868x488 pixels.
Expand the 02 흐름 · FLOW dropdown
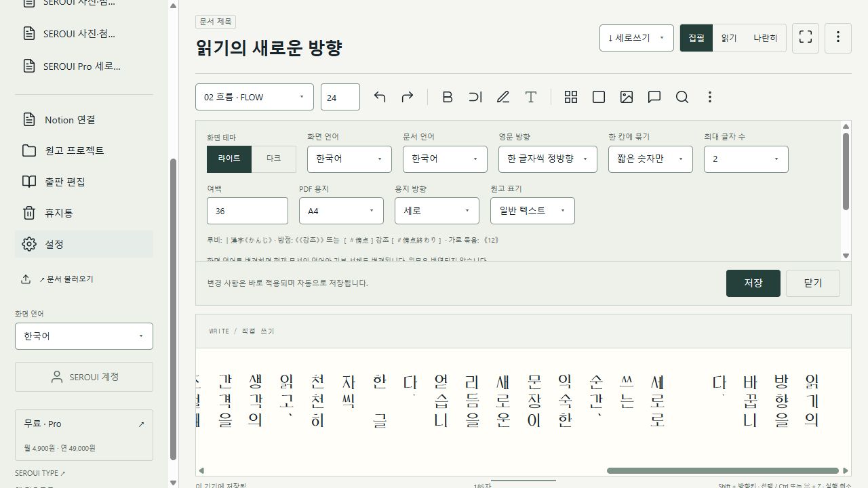[x=254, y=97]
